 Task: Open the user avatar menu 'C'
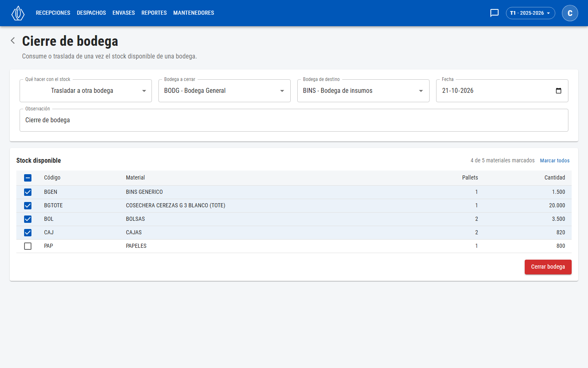click(x=570, y=13)
